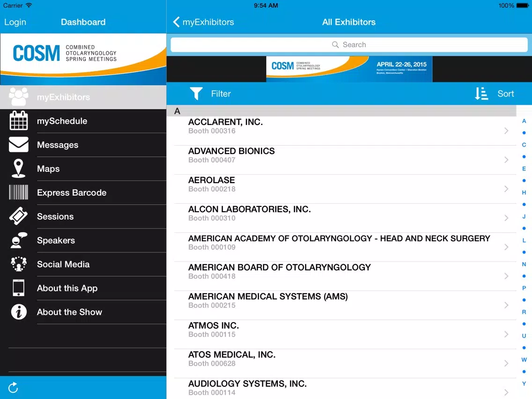Expand American Academy of Otolaryngology chevron
The width and height of the screenshot is (532, 399).
point(506,247)
